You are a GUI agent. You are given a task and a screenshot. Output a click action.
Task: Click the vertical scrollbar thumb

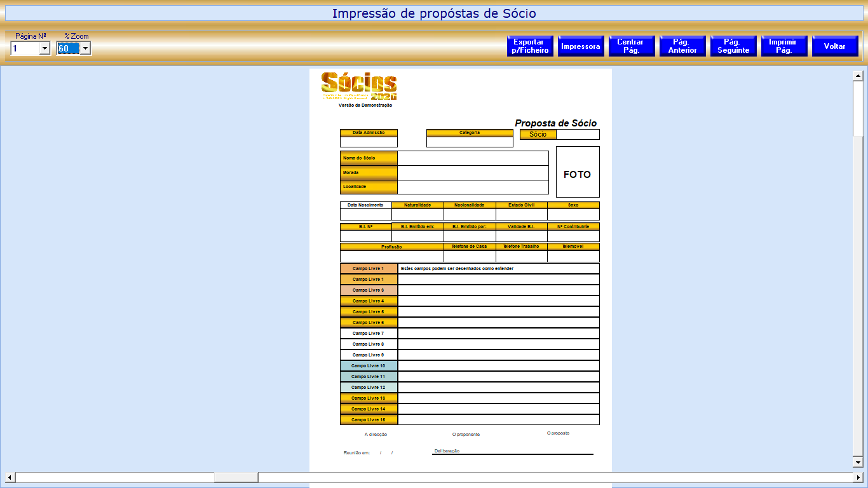tap(858, 108)
